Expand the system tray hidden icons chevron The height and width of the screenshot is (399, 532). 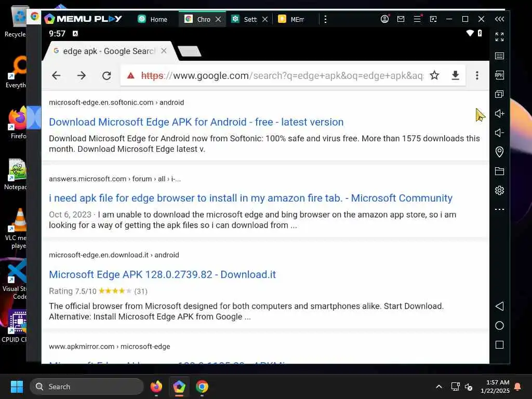[438, 387]
